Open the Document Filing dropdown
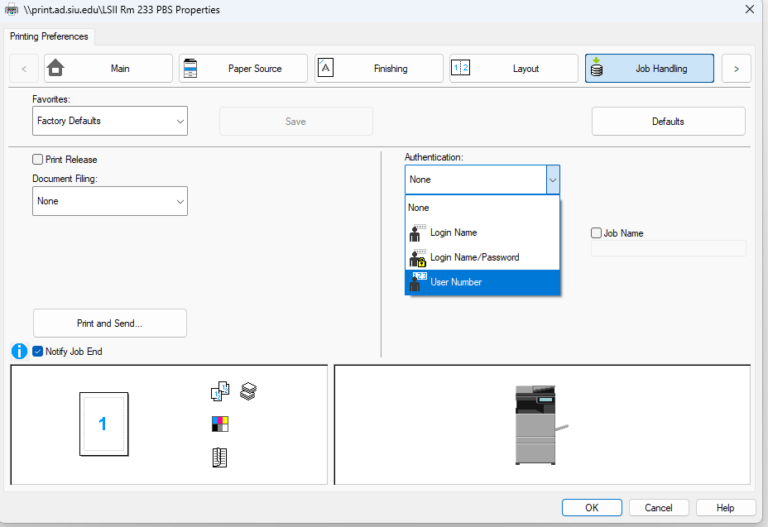Viewport: 768px width, 527px height. tap(110, 201)
